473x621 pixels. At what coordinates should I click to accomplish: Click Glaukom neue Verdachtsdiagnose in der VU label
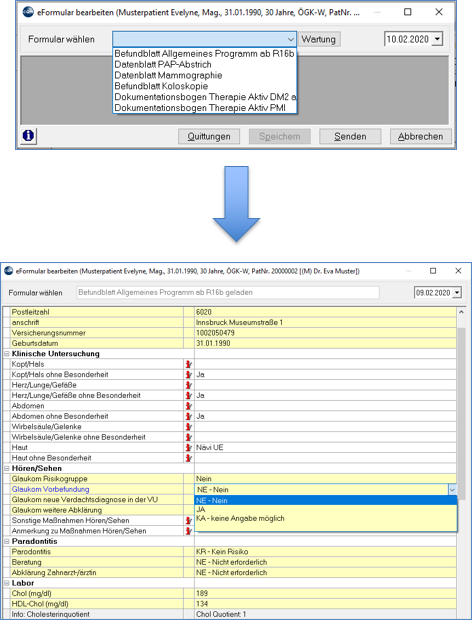click(x=85, y=500)
